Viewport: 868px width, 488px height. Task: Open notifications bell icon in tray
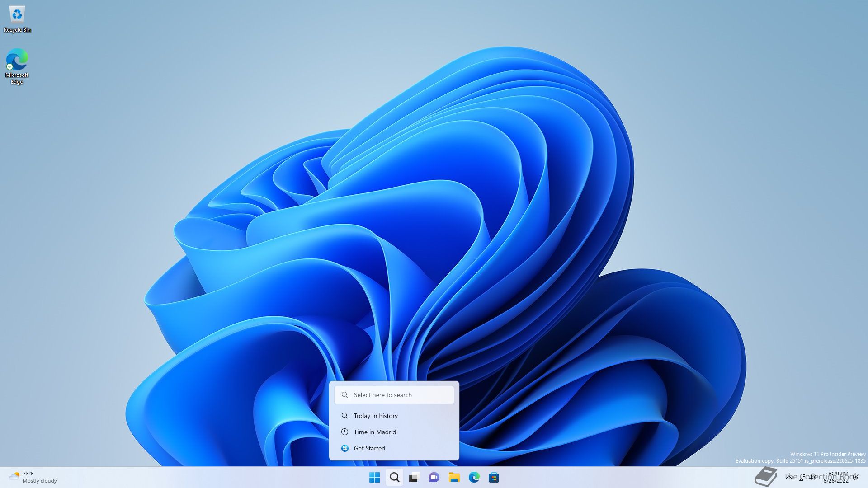pos(856,477)
